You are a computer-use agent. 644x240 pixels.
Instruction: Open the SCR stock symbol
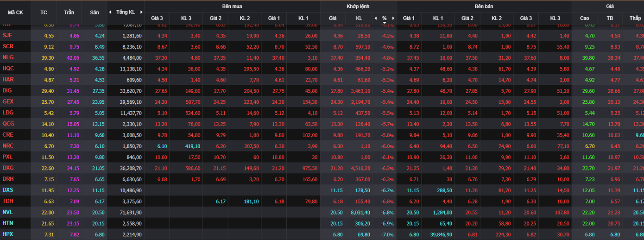click(x=8, y=46)
